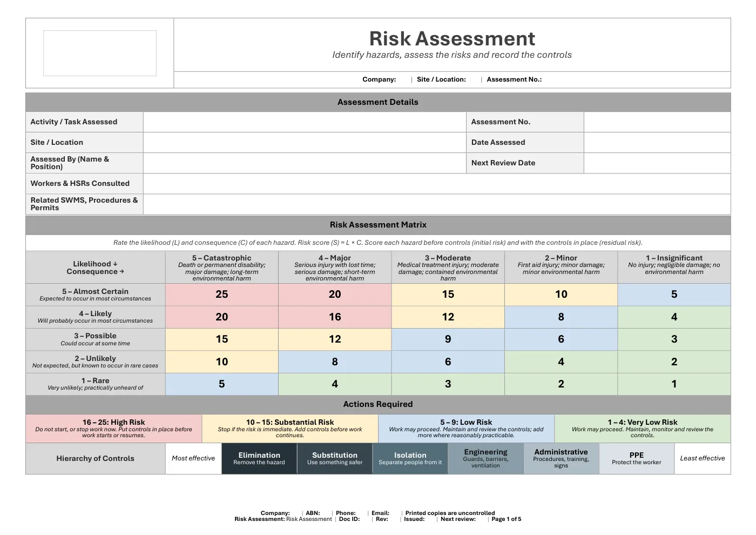
Task: Click the '2 – Unlikely' likelihood row label
Action: pyautogui.click(x=96, y=362)
